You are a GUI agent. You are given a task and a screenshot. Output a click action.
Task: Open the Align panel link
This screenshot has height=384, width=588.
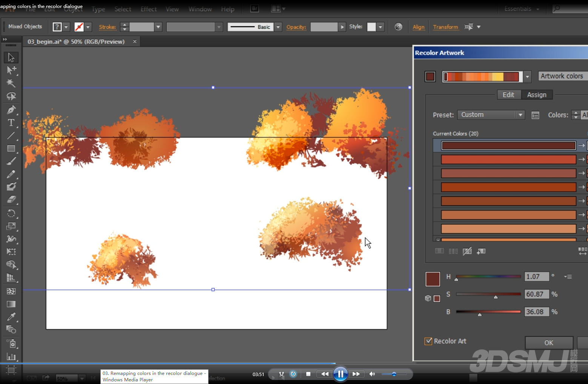tap(419, 27)
